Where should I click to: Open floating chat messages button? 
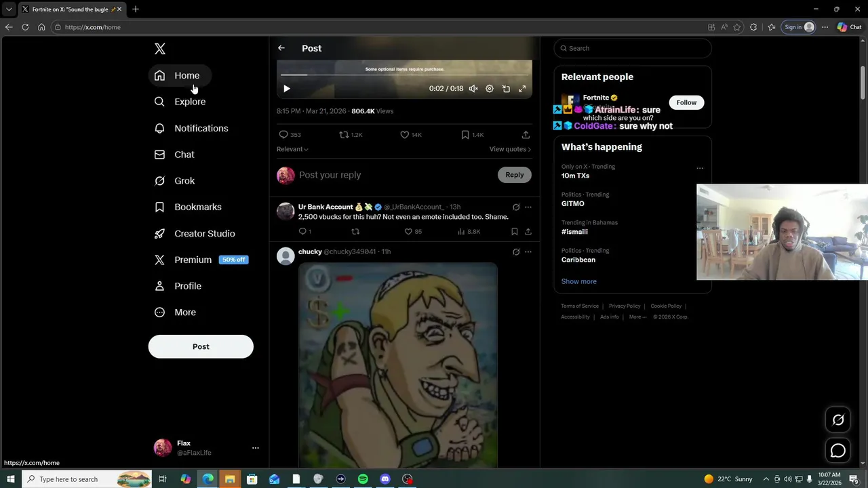click(x=838, y=451)
